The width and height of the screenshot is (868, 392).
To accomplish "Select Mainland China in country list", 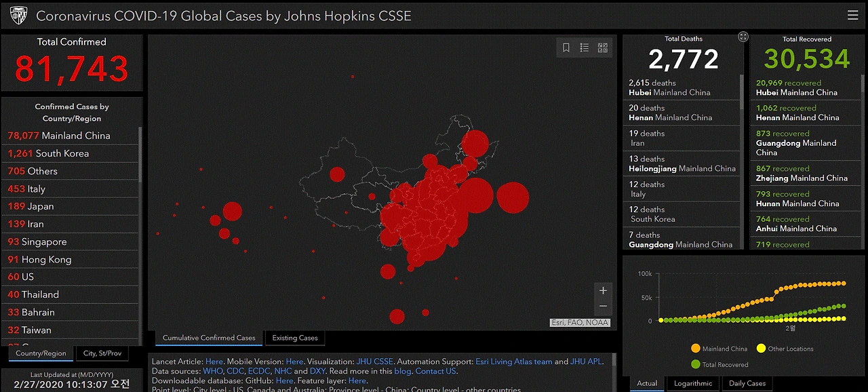I will pyautogui.click(x=71, y=136).
